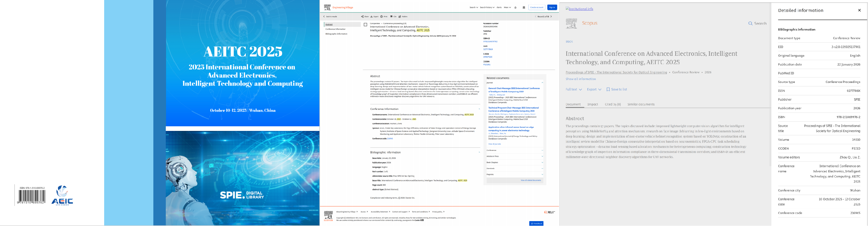This screenshot has height=226, width=868.
Task: Open General Chair Message related document
Action: click(514, 90)
